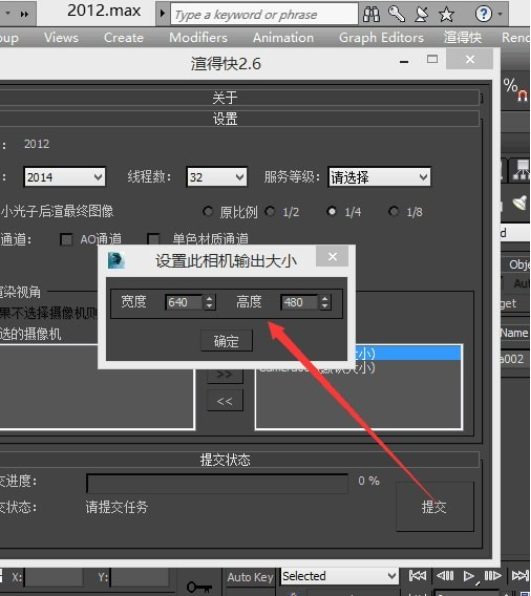Click the 宽度 width field showing 640
The image size is (531, 596).
[x=190, y=303]
